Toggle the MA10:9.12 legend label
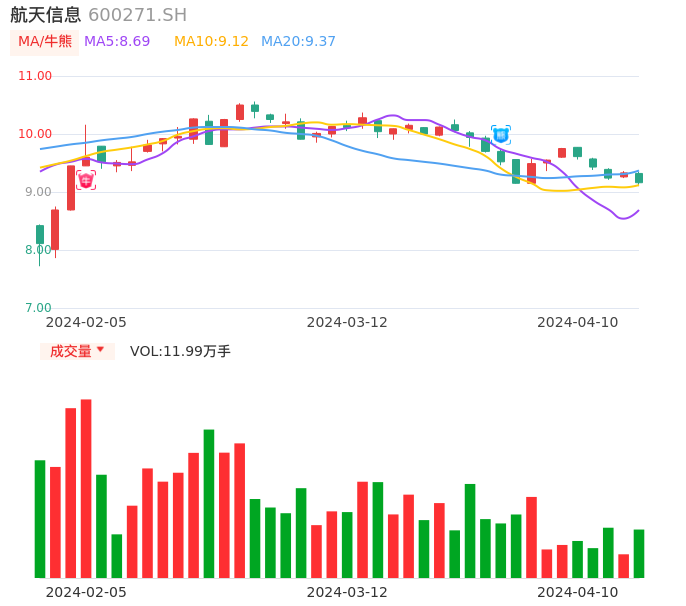Image resolution: width=686 pixels, height=606 pixels. point(211,42)
